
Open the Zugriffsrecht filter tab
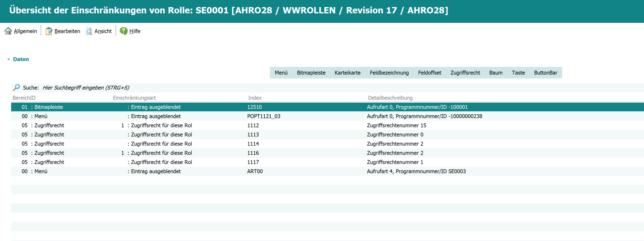(x=465, y=73)
